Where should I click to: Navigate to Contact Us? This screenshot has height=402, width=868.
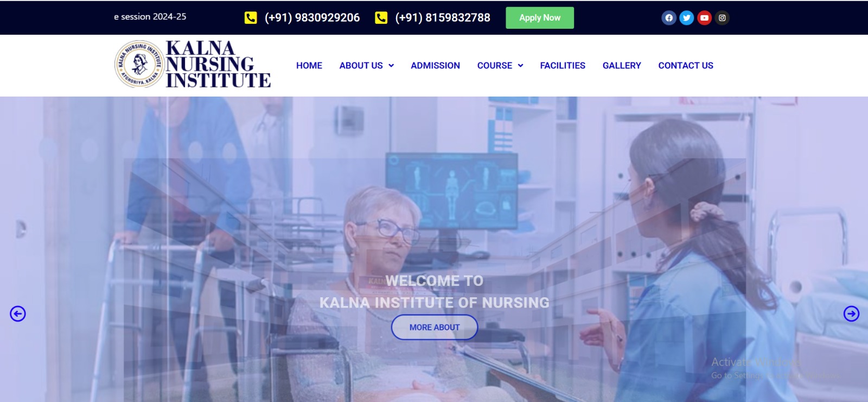[x=686, y=66]
